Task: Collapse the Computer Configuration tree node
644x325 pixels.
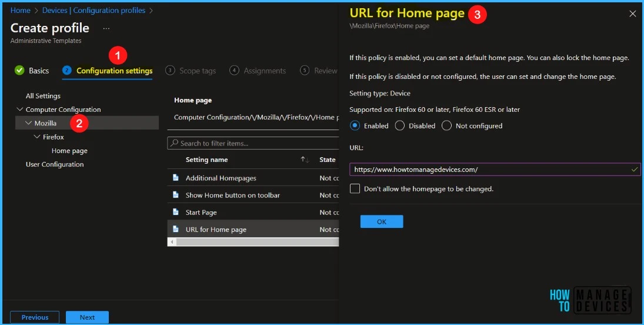Action: click(x=19, y=110)
